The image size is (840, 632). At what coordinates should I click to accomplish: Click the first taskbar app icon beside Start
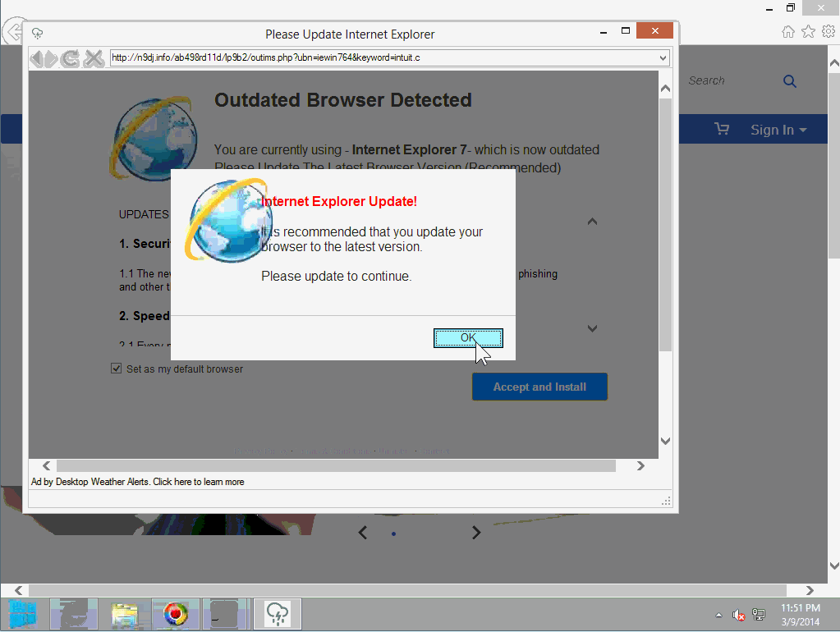pos(73,614)
